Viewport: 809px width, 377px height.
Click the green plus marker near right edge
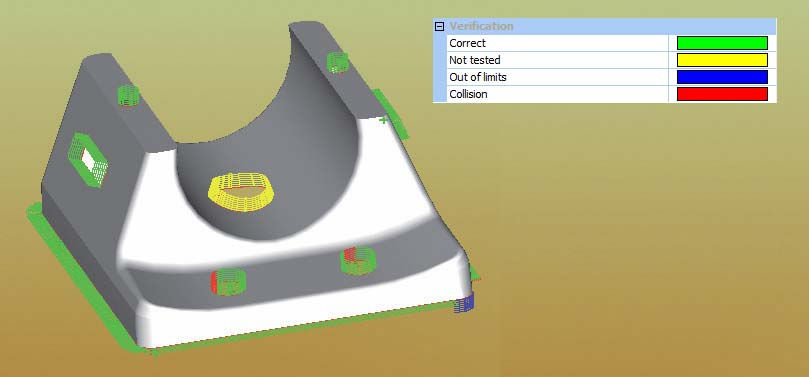coord(383,120)
